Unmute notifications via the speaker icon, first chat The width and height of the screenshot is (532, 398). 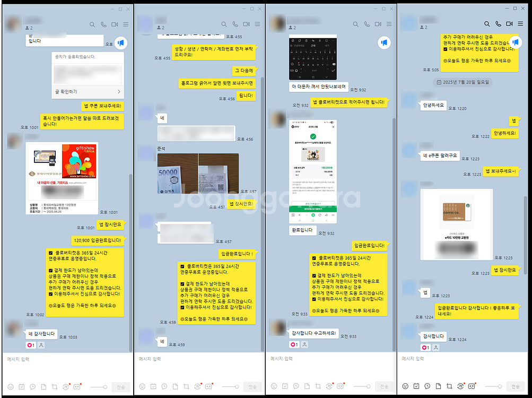tap(121, 43)
